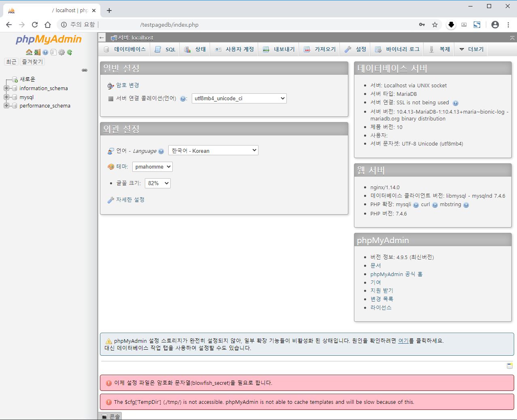Open the server connection collation dropdown
Image resolution: width=517 pixels, height=420 pixels.
click(x=239, y=98)
